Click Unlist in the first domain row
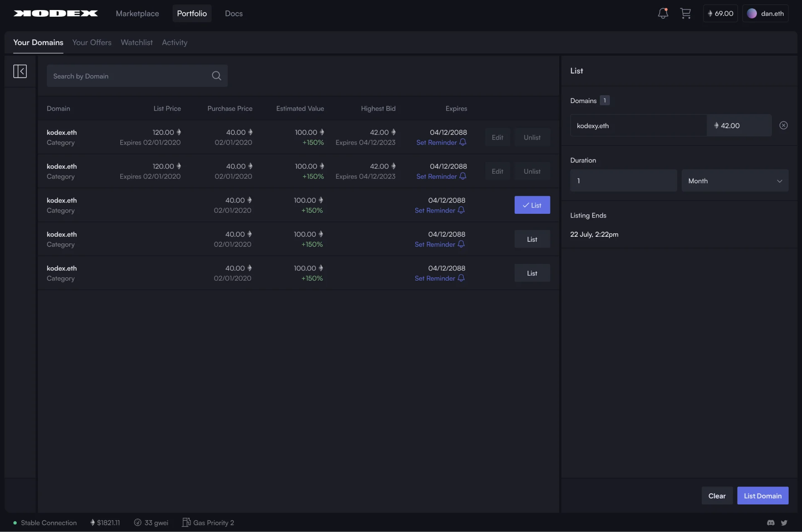Viewport: 802px width, 532px height. [532, 137]
